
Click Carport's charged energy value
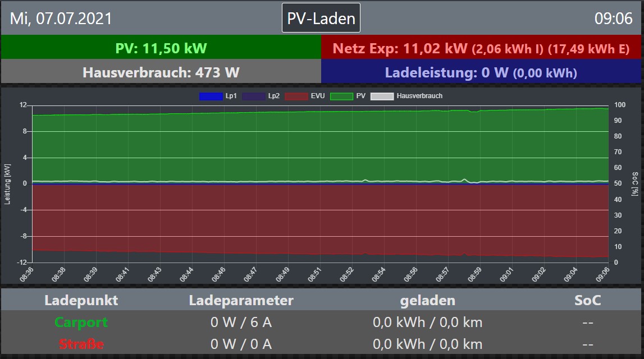point(427,323)
